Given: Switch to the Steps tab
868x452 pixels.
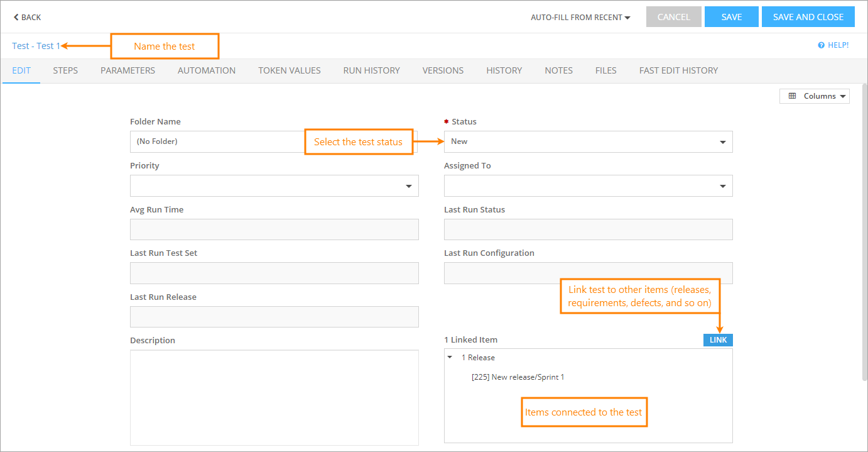Looking at the screenshot, I should pyautogui.click(x=65, y=70).
